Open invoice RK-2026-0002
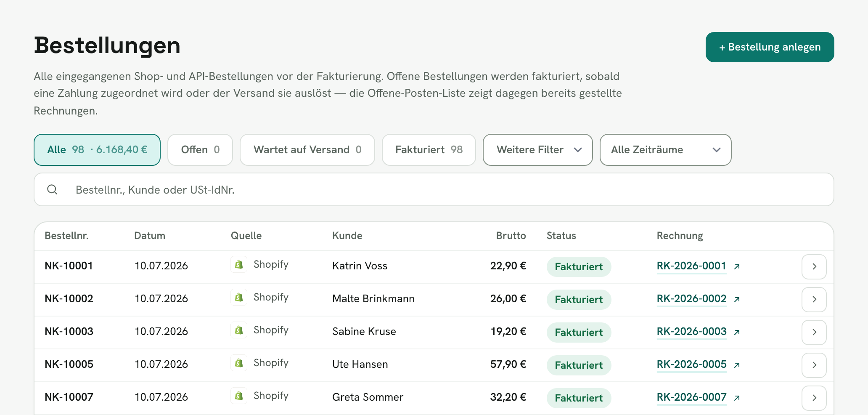Image resolution: width=868 pixels, height=415 pixels. (692, 299)
